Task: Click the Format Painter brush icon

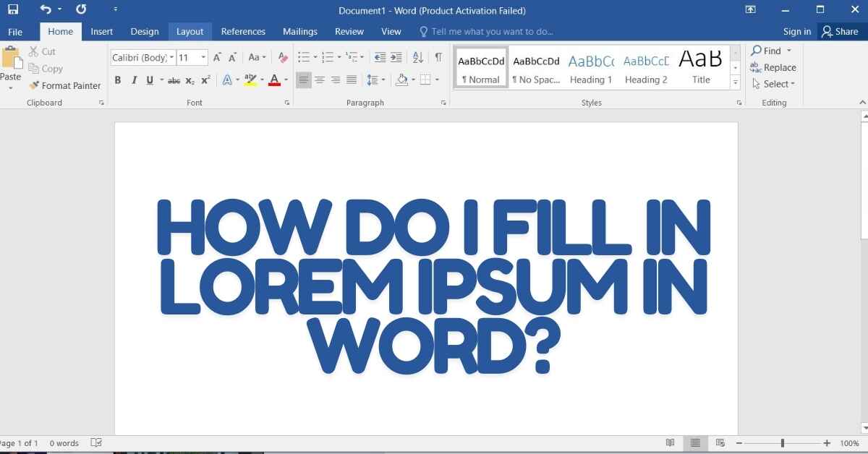Action: [34, 85]
